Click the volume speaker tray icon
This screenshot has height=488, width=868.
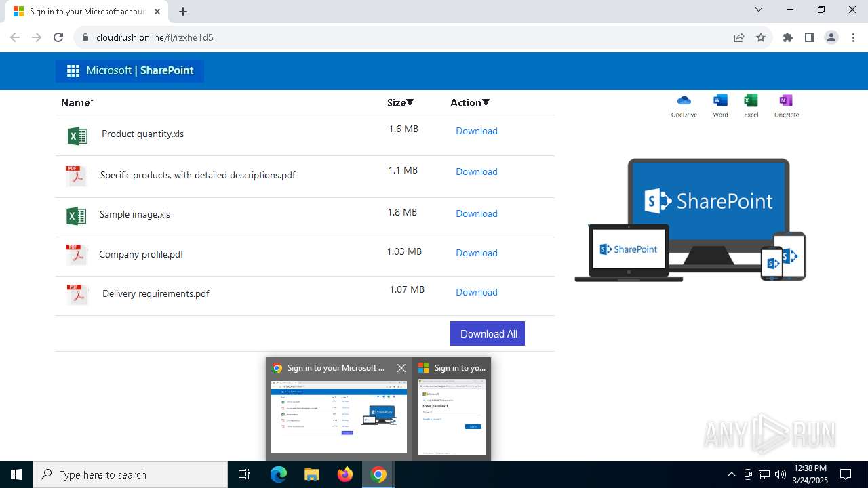pos(781,474)
